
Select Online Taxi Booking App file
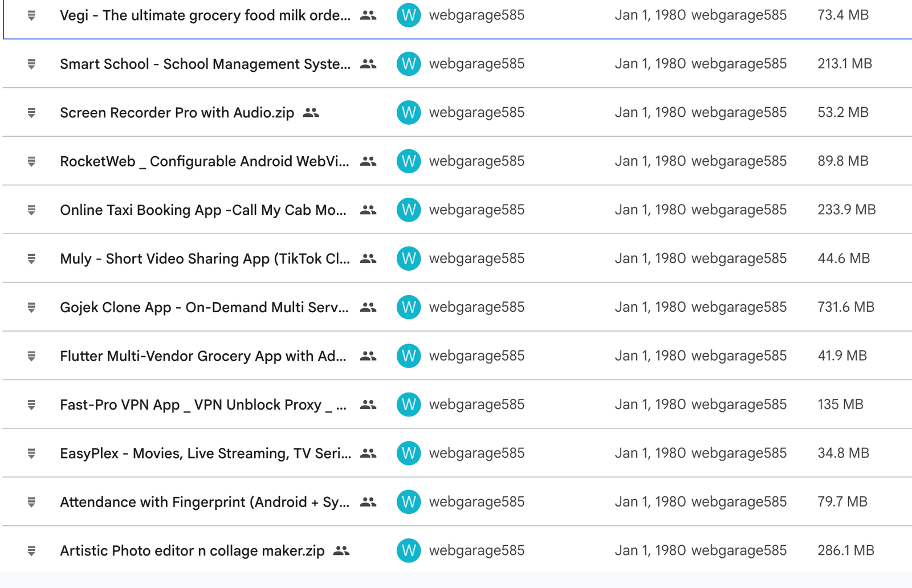[x=203, y=210]
